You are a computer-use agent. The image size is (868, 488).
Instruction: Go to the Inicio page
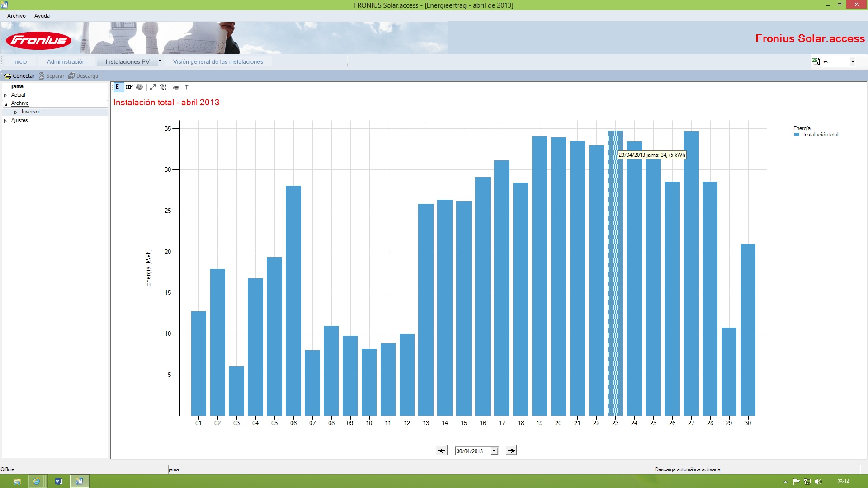click(20, 62)
